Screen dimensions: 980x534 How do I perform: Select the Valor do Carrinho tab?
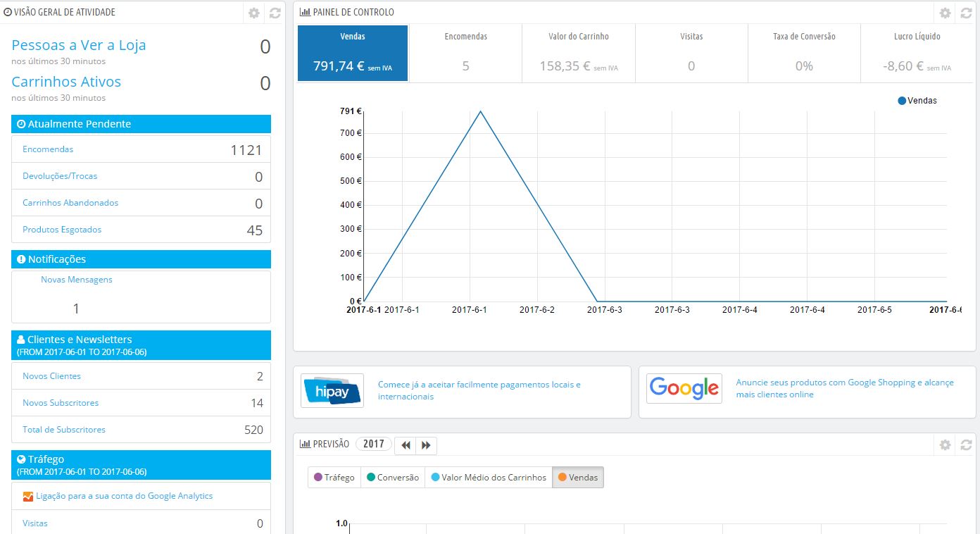(579, 54)
